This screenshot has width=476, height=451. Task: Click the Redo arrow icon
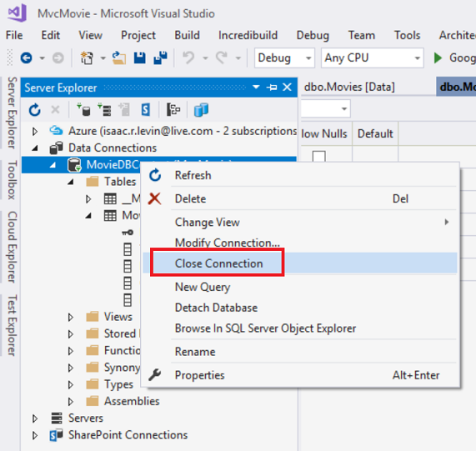(x=222, y=58)
